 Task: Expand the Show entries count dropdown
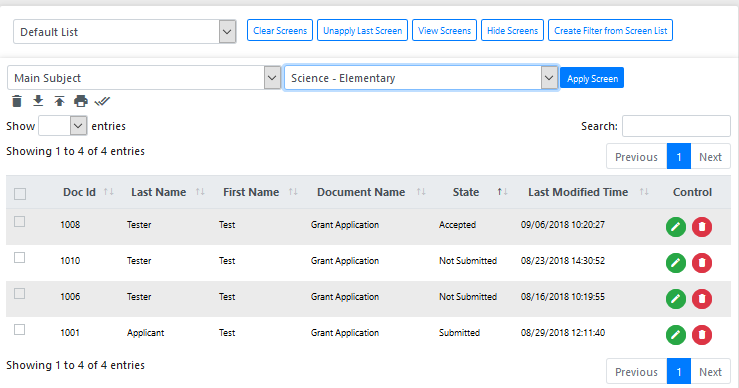[62, 126]
